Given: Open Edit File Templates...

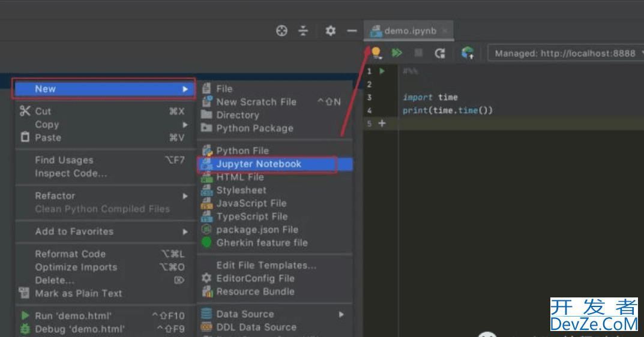Looking at the screenshot, I should pyautogui.click(x=275, y=265).
